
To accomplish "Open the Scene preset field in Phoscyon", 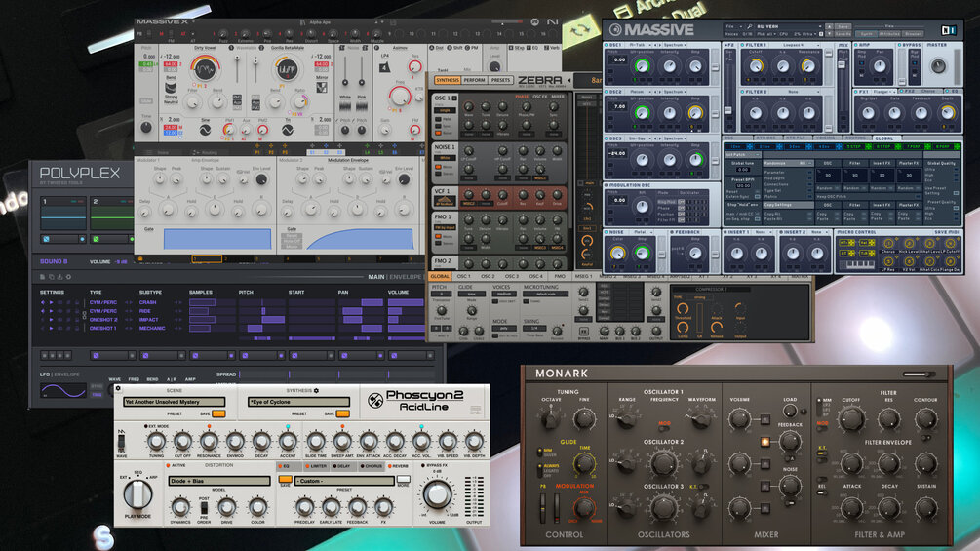I will [x=175, y=402].
